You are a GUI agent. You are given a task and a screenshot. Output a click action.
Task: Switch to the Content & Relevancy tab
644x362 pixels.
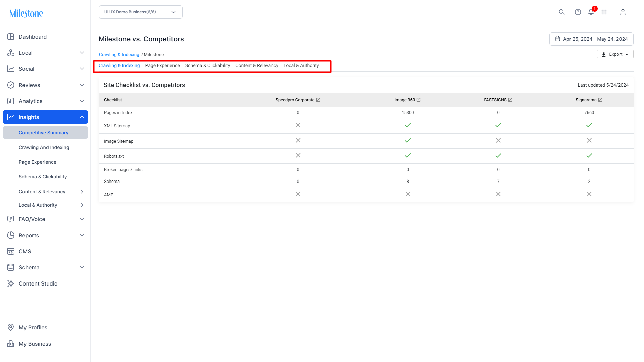tap(257, 66)
